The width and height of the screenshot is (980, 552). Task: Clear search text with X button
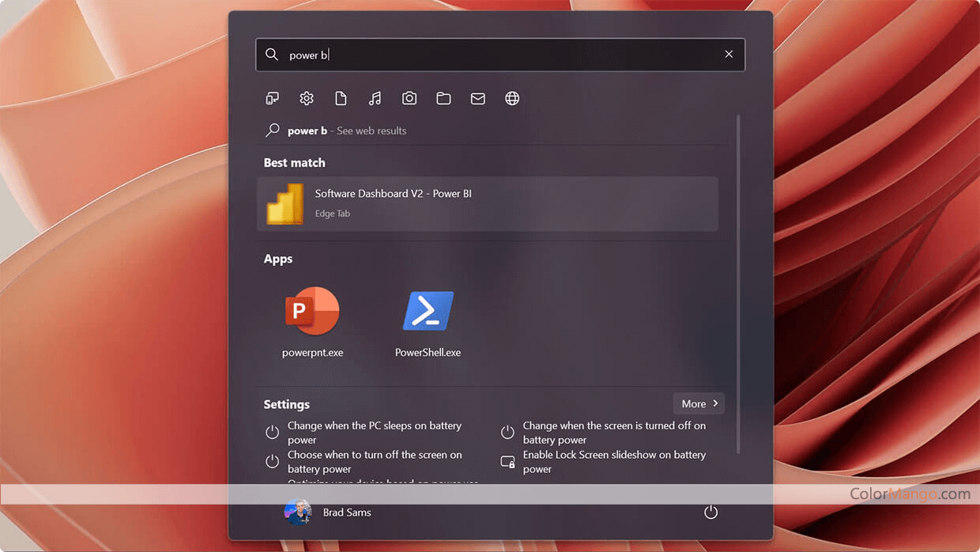[x=729, y=55]
